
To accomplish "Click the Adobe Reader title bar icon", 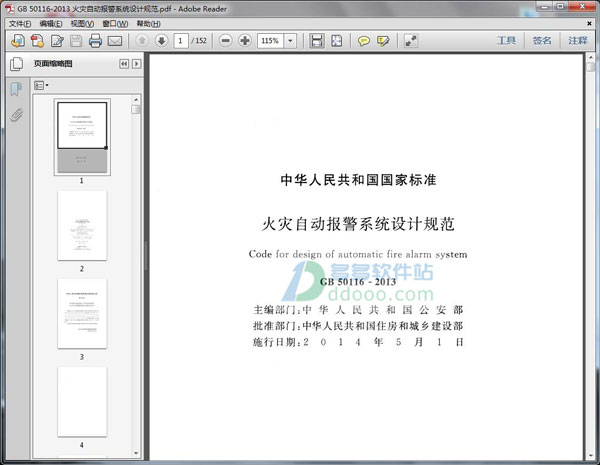I will pyautogui.click(x=10, y=8).
